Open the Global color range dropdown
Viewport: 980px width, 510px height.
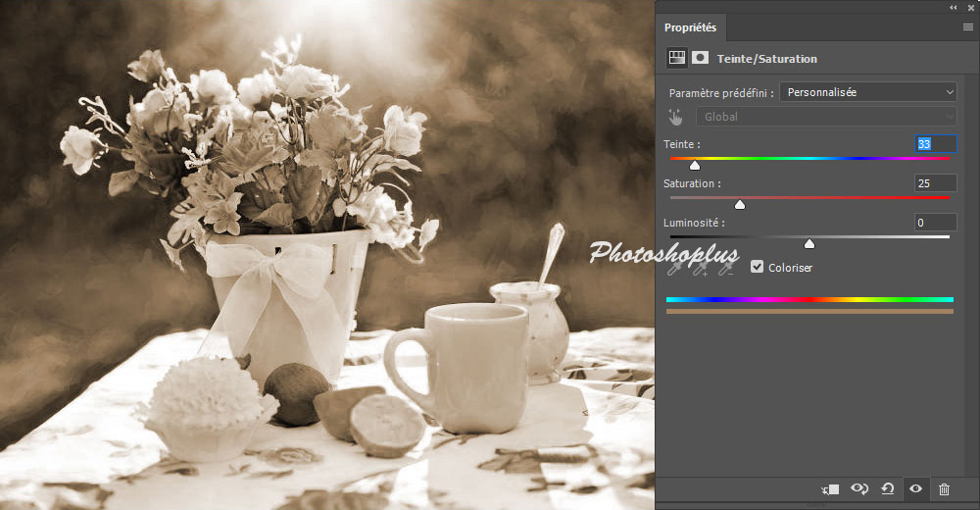(x=825, y=117)
